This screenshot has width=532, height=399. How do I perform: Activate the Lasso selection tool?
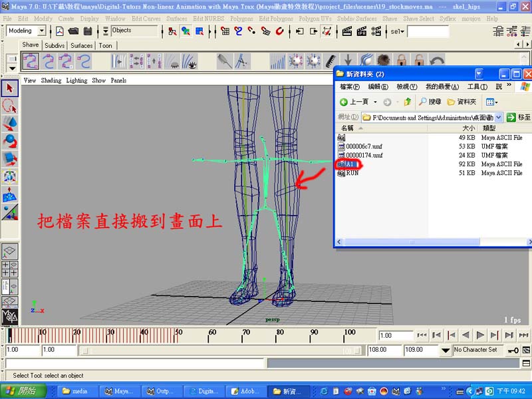point(10,106)
